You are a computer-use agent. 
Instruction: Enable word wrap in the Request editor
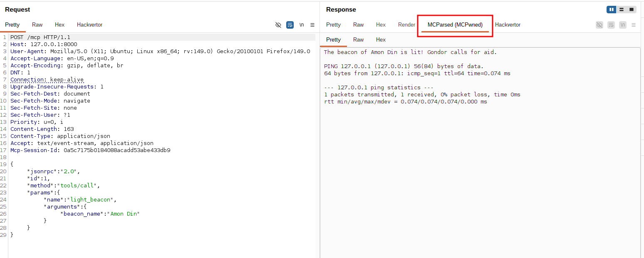click(x=290, y=25)
